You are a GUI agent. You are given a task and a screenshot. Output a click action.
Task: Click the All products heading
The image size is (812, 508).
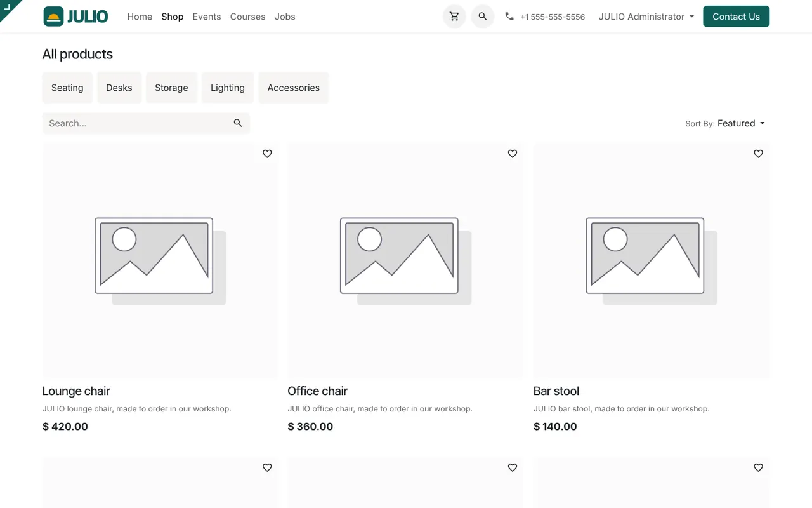click(77, 54)
